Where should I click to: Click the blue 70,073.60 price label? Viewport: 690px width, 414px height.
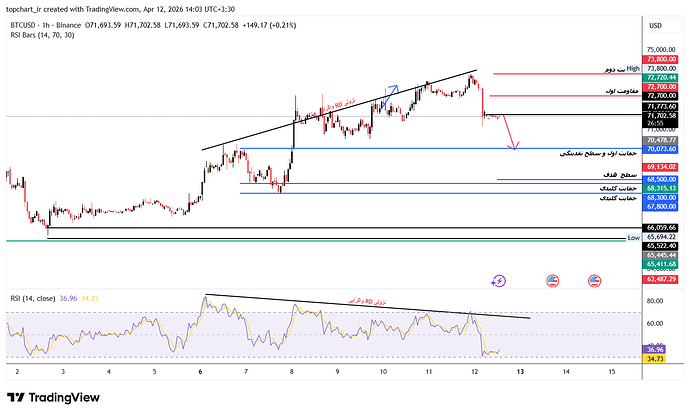pyautogui.click(x=660, y=149)
